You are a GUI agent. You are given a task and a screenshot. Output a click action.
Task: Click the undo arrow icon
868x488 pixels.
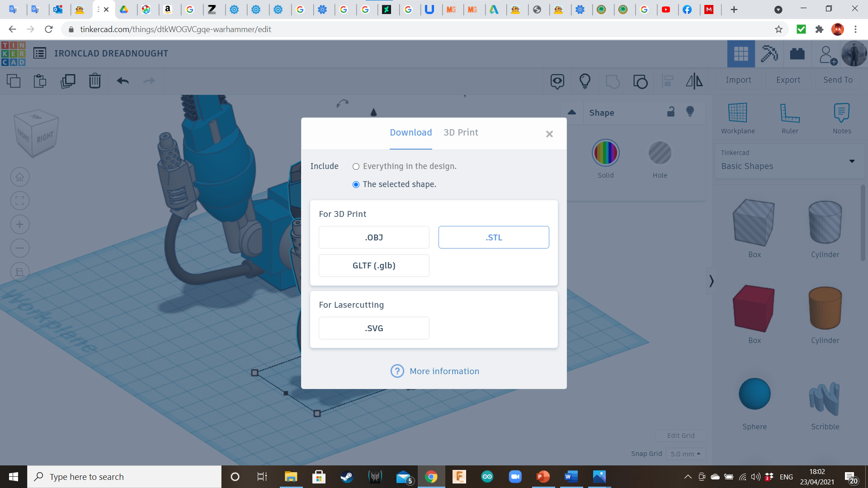click(123, 81)
